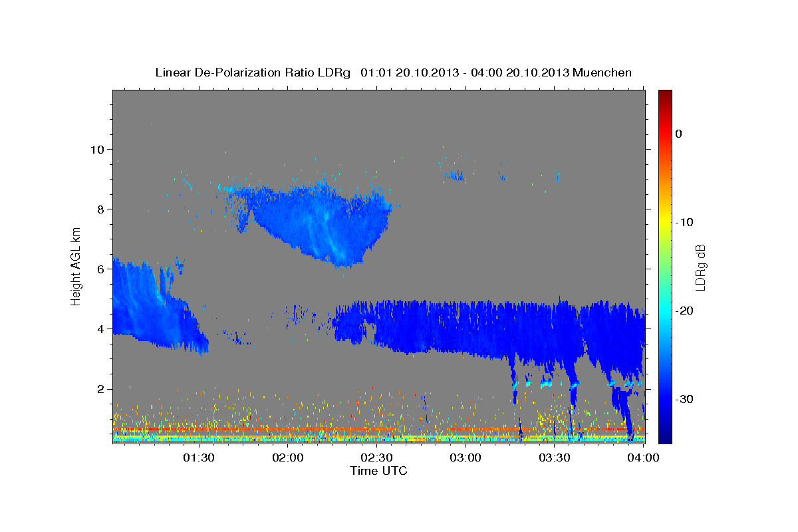
Task: Click the height tick label 10
Action: coord(97,149)
